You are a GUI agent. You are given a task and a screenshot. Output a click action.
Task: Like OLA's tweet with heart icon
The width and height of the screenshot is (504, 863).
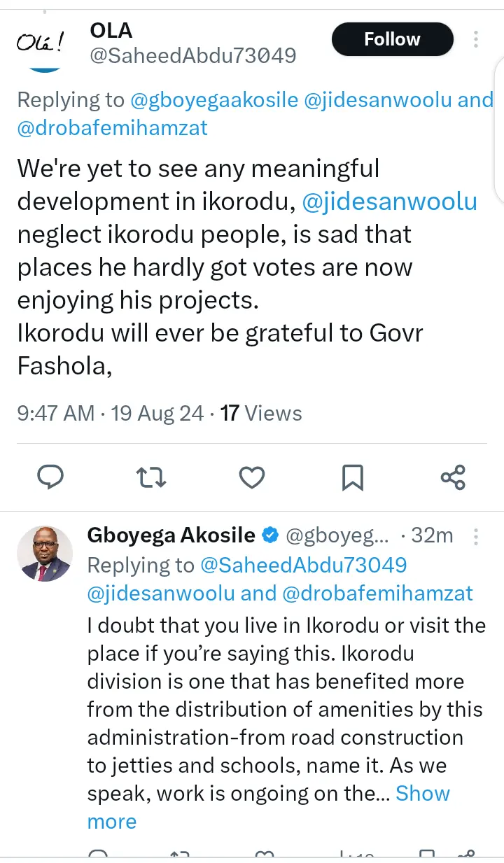click(x=252, y=477)
